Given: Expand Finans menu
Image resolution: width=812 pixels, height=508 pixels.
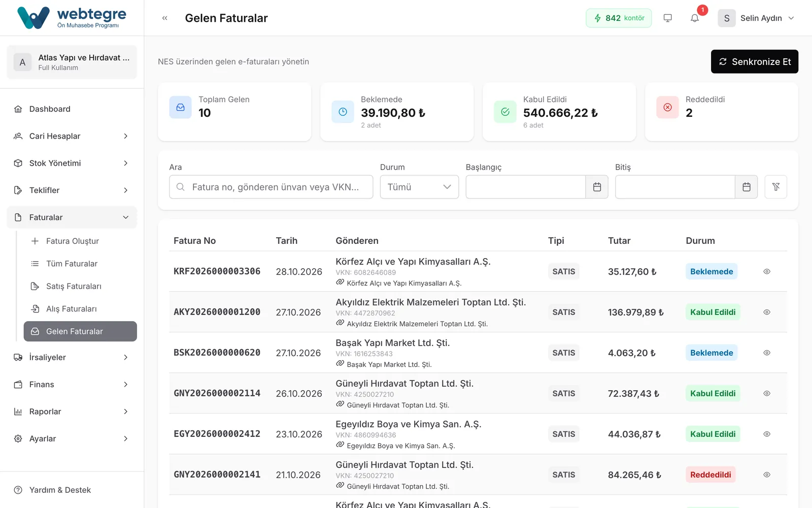Looking at the screenshot, I should pyautogui.click(x=72, y=385).
